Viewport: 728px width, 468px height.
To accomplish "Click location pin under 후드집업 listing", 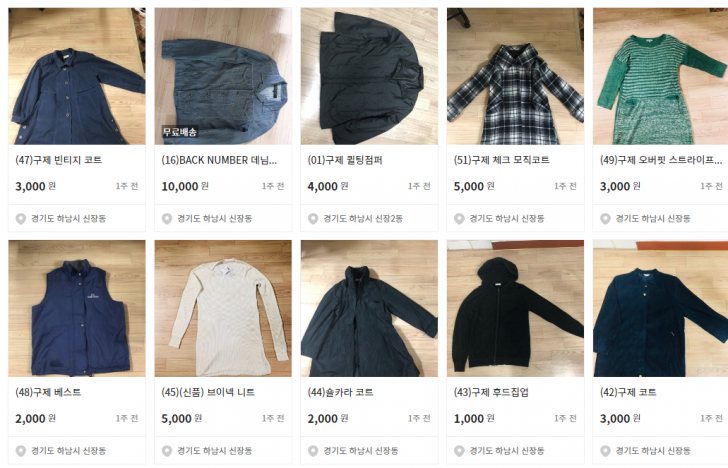I will coord(459,451).
